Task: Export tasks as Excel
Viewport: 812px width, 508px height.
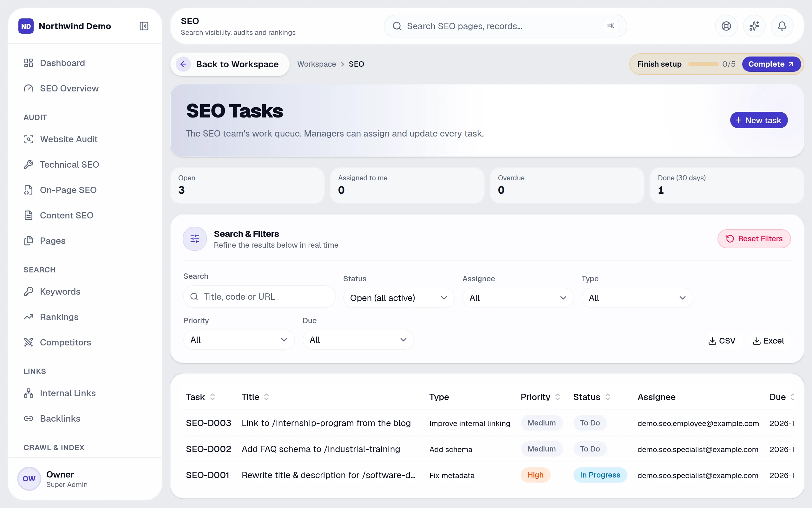Action: [x=768, y=341]
